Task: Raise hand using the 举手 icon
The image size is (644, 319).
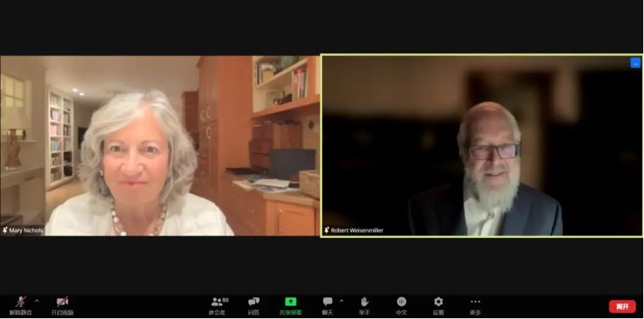Action: click(x=365, y=303)
